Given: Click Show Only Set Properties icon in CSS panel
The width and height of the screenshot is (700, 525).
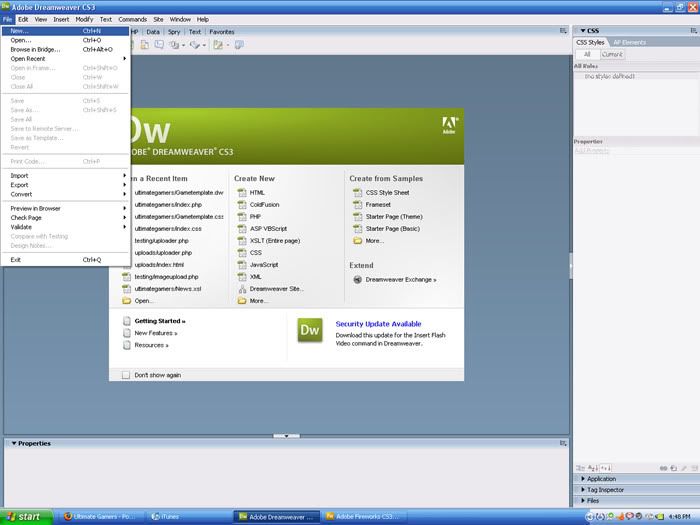Looking at the screenshot, I should [606, 468].
